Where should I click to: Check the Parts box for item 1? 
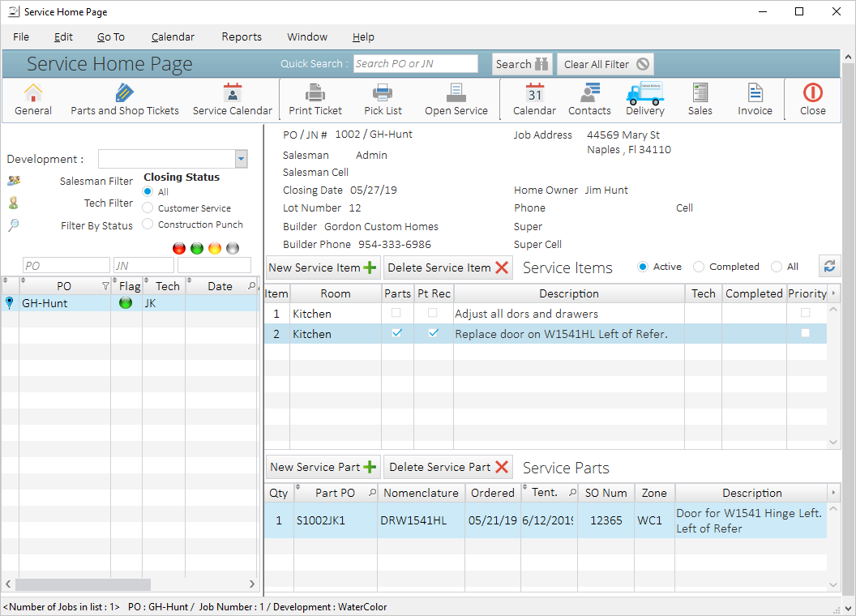[x=397, y=313]
